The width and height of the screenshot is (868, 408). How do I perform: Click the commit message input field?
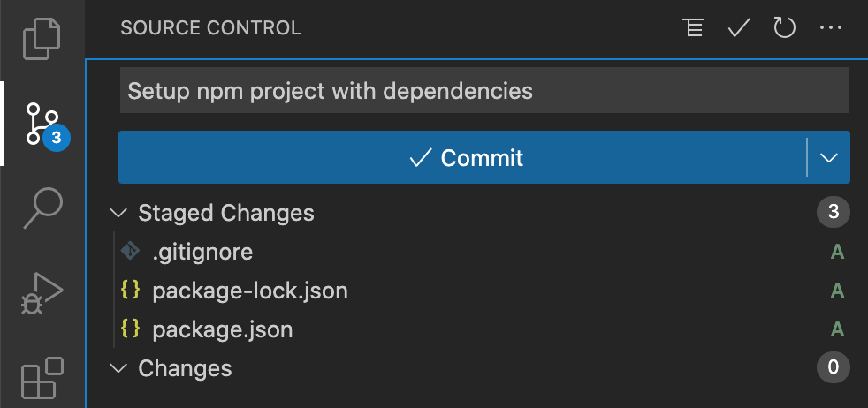[x=484, y=91]
